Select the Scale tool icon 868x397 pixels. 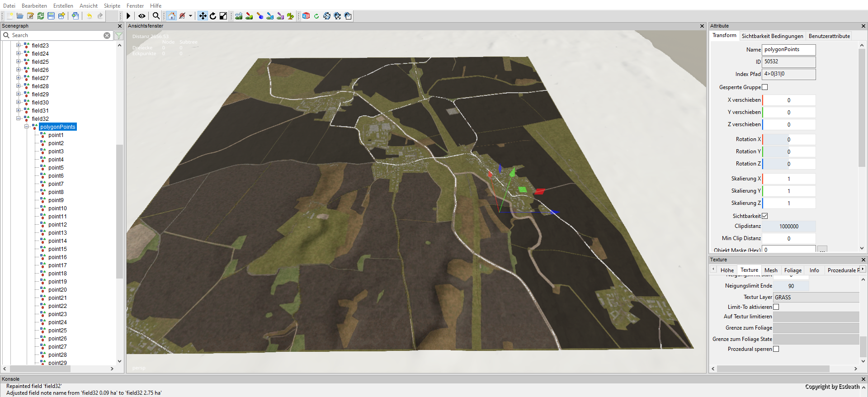tap(223, 16)
